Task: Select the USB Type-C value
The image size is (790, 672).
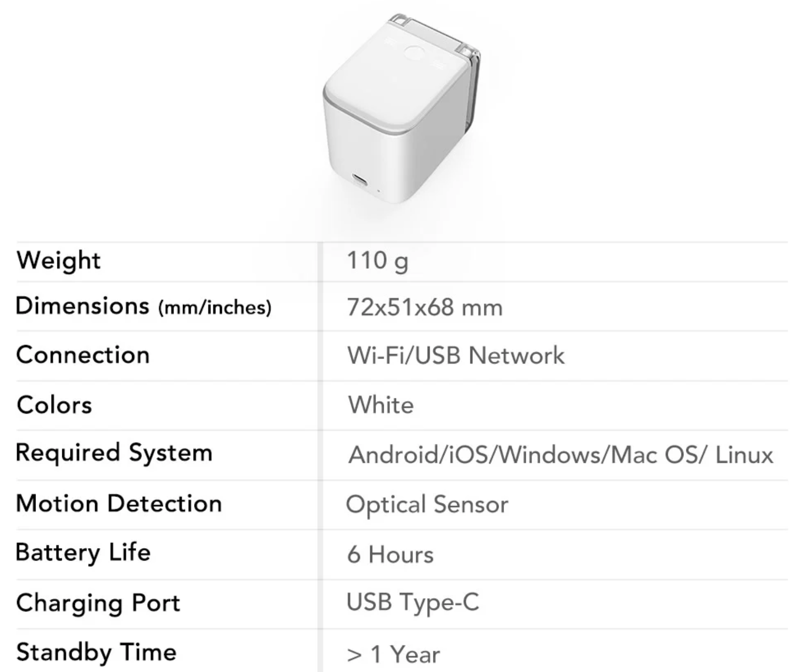Action: coord(413,602)
